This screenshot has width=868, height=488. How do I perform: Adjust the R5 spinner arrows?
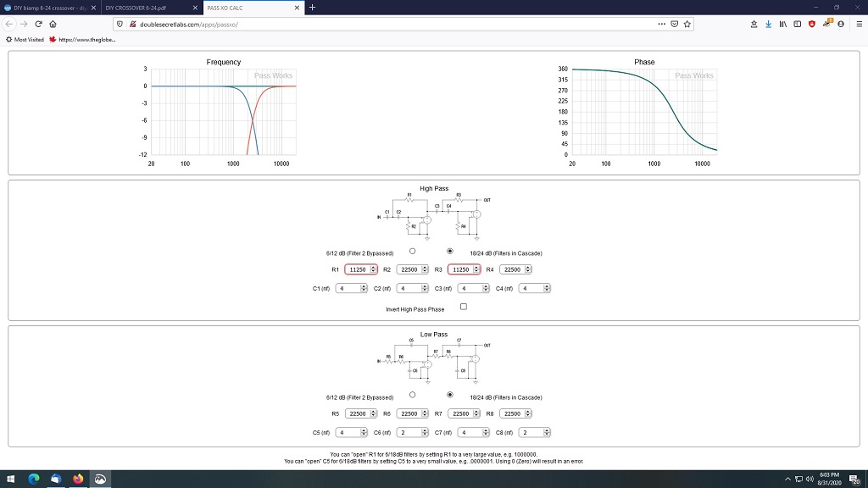coord(373,413)
